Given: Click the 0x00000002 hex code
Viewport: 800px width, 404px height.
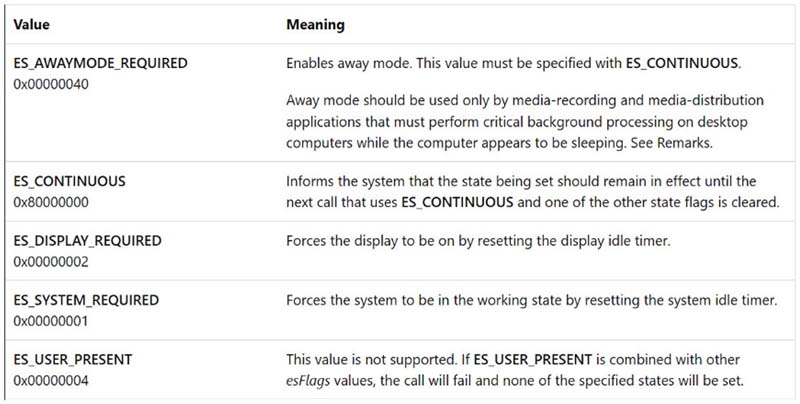Looking at the screenshot, I should pyautogui.click(x=52, y=261).
